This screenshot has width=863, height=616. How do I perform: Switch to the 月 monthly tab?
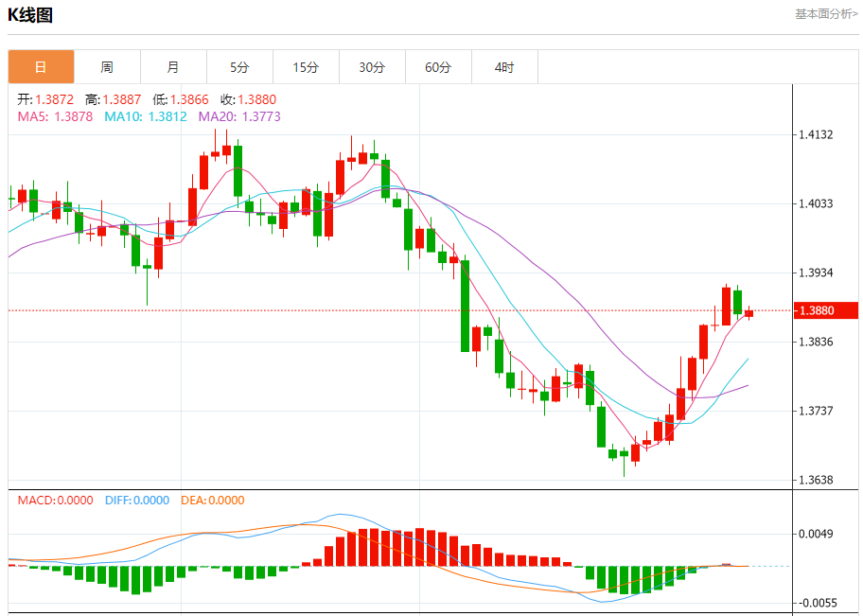coord(173,67)
